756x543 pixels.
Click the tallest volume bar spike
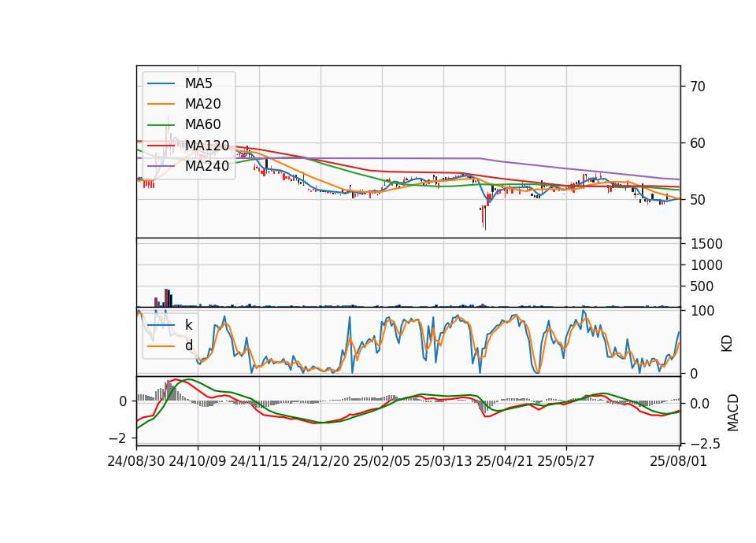(166, 297)
